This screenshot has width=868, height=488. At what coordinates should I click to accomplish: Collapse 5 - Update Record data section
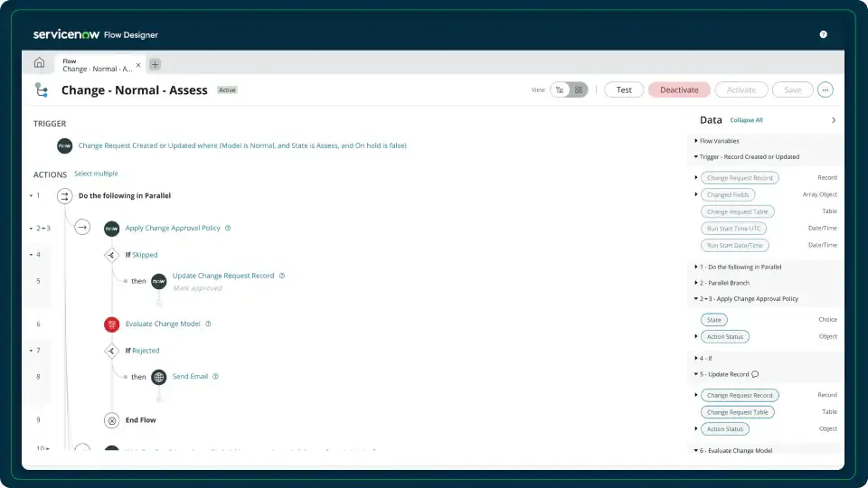pos(696,374)
